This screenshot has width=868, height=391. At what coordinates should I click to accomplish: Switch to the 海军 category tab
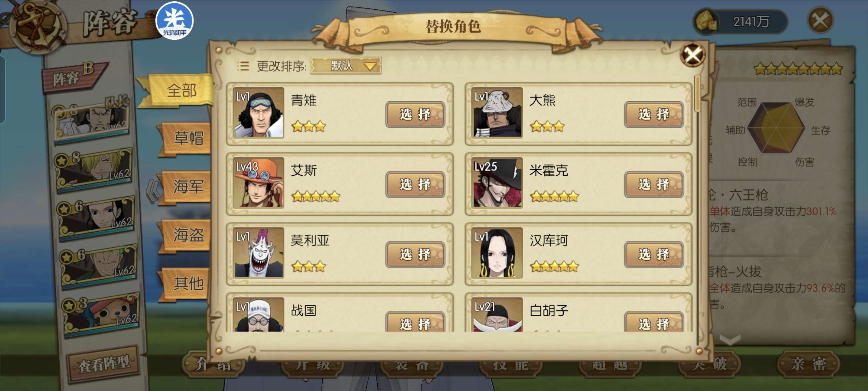tap(186, 186)
